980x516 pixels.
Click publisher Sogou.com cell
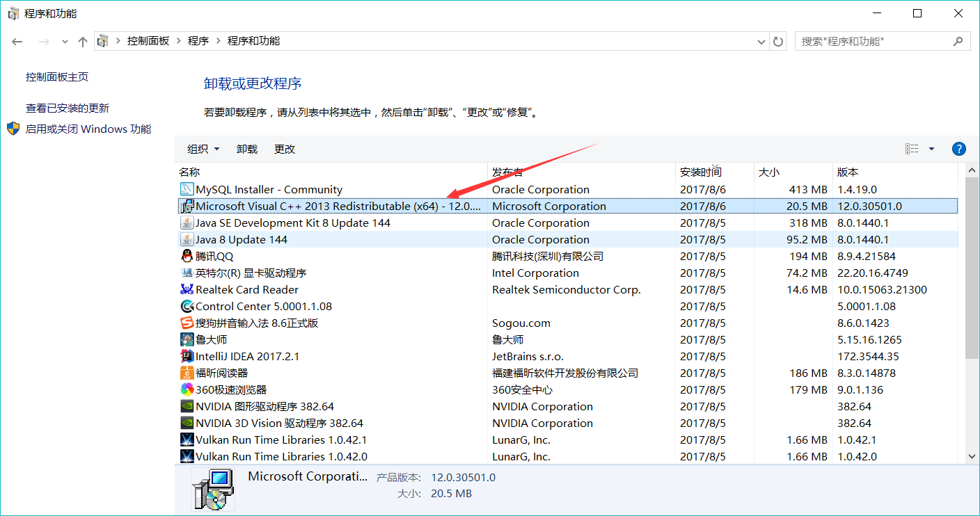[x=521, y=323]
